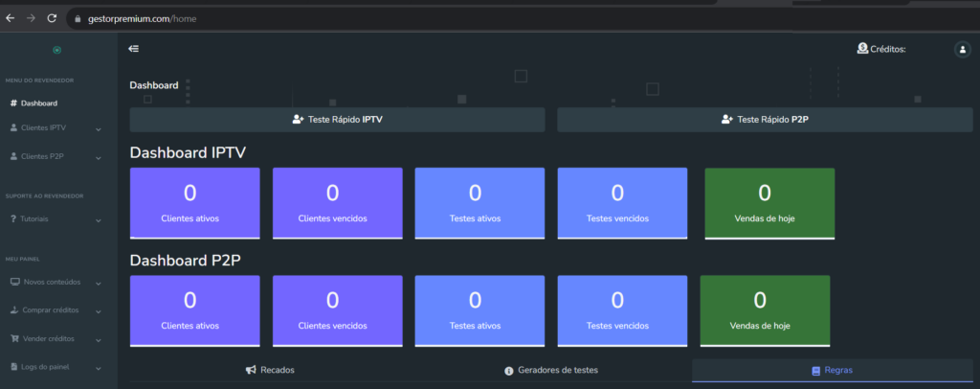Open IPTV Vendas de hoje card
980x389 pixels.
tap(769, 203)
